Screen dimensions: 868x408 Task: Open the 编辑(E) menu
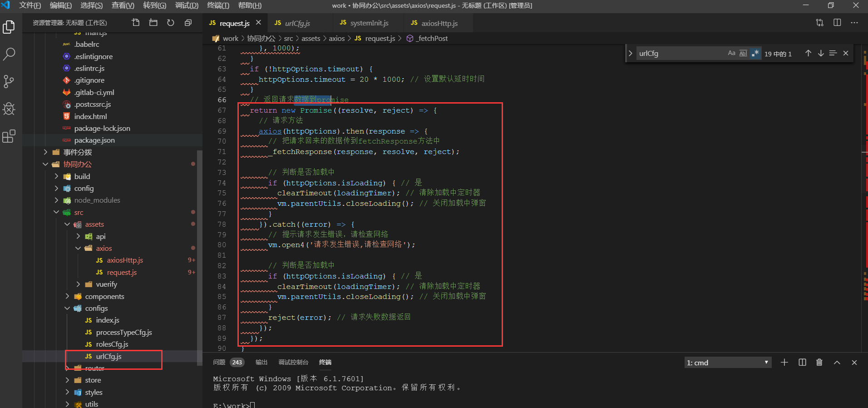[x=60, y=5]
